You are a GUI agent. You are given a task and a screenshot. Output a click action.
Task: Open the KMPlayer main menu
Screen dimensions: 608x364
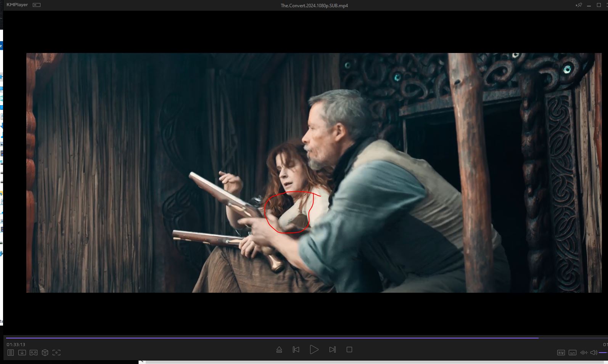click(17, 5)
